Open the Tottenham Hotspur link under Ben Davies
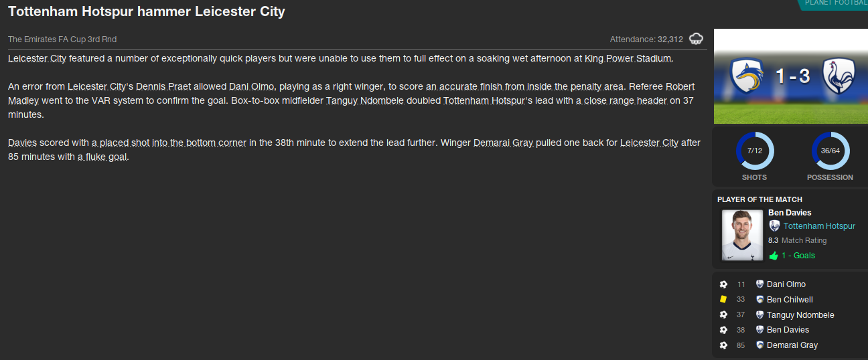 [x=819, y=226]
